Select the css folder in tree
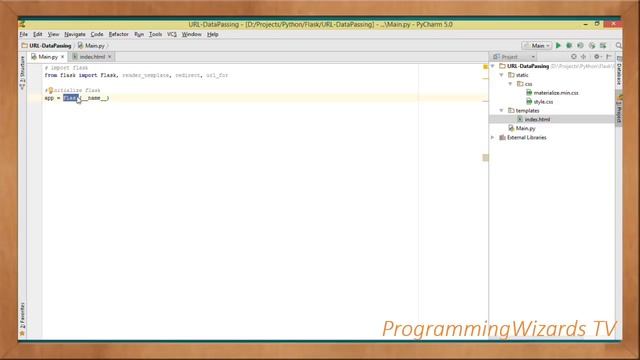 524,84
